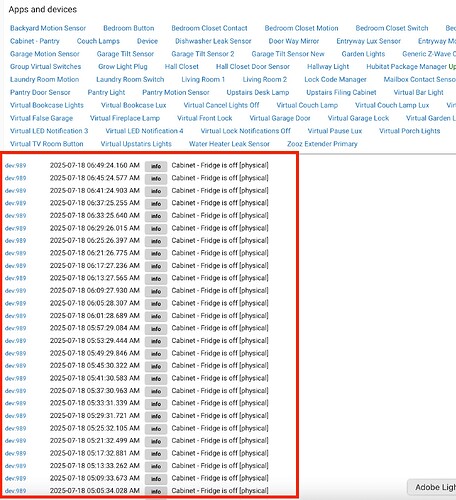Open Water Heater Leak Sensor link
Image resolution: width=456 pixels, height=500 pixels.
coord(229,144)
